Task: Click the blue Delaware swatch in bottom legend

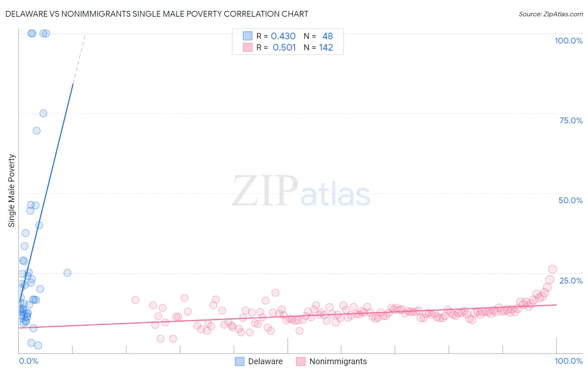Action: 239,361
